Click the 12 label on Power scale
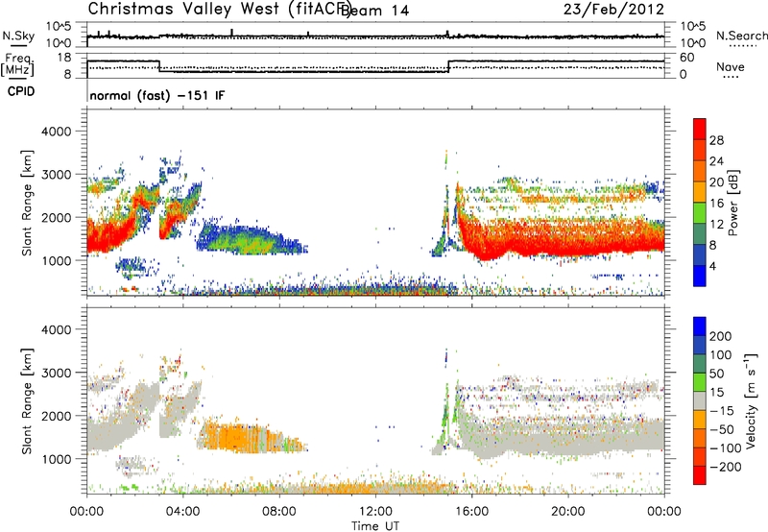 pyautogui.click(x=716, y=225)
